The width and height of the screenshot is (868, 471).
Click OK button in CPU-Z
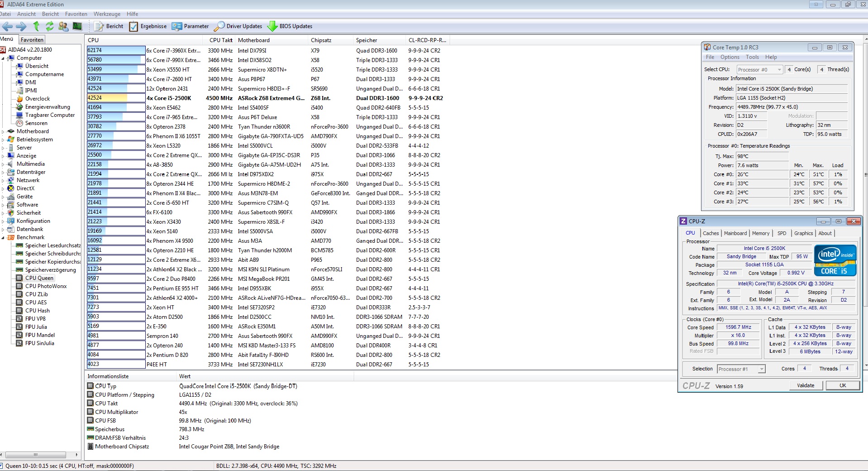pos(842,385)
